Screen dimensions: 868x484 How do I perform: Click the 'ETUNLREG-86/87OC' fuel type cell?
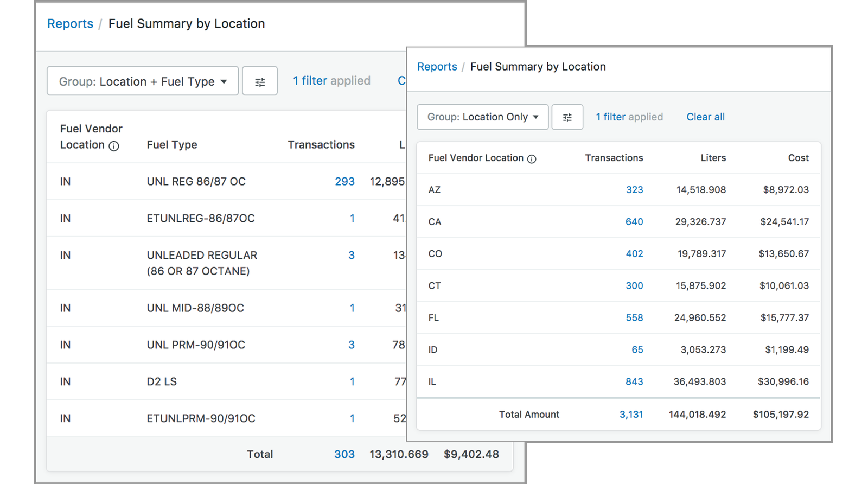201,219
